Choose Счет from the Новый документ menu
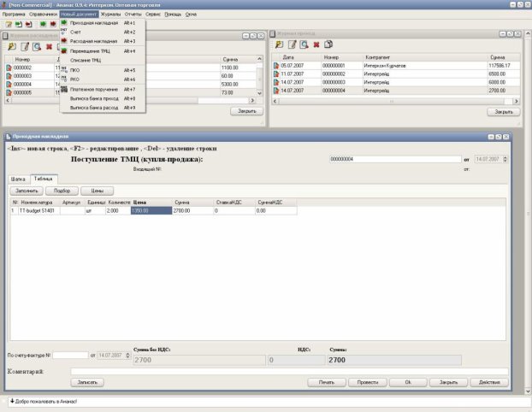Screen dimensions: 532x412 (103, 32)
